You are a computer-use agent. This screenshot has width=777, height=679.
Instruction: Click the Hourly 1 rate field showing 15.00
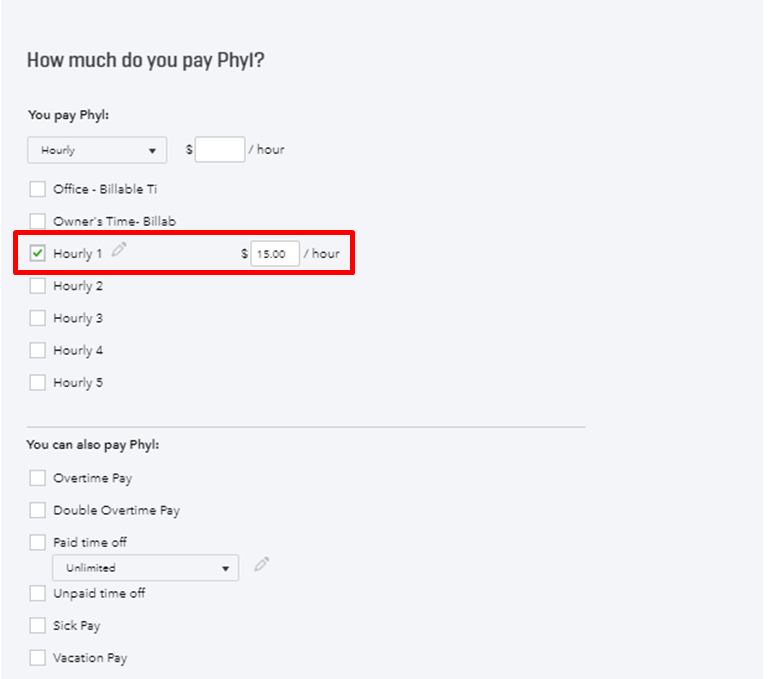274,254
